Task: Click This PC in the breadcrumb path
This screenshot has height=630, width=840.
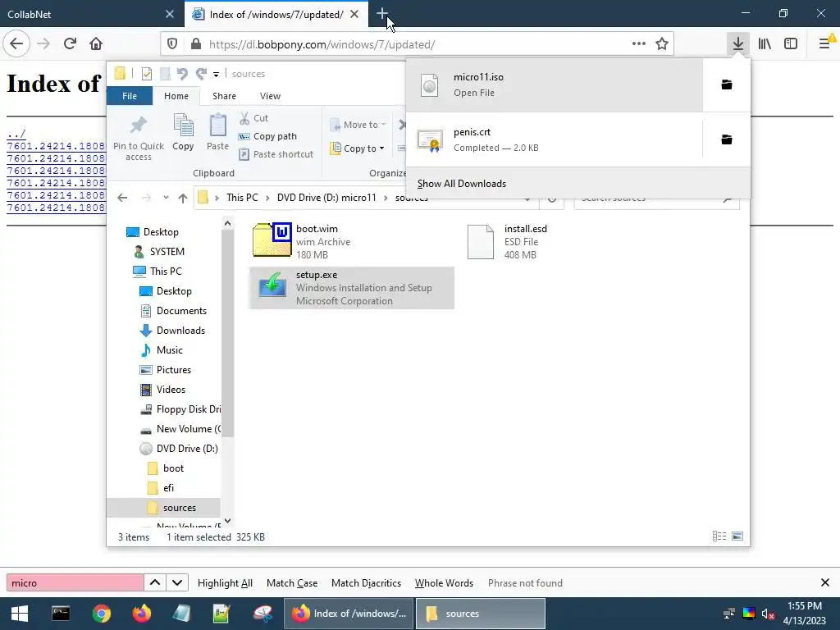Action: [242, 198]
